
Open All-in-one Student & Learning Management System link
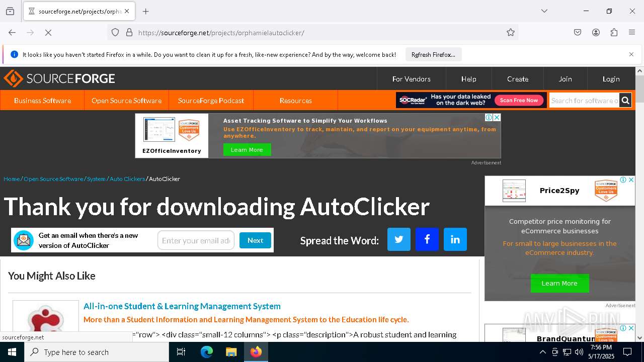[182, 306]
